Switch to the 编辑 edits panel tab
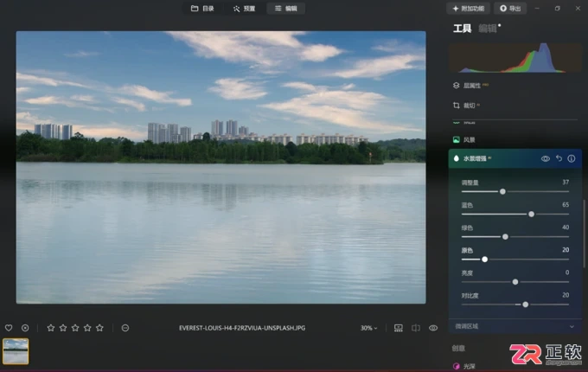The image size is (588, 372). (488, 29)
